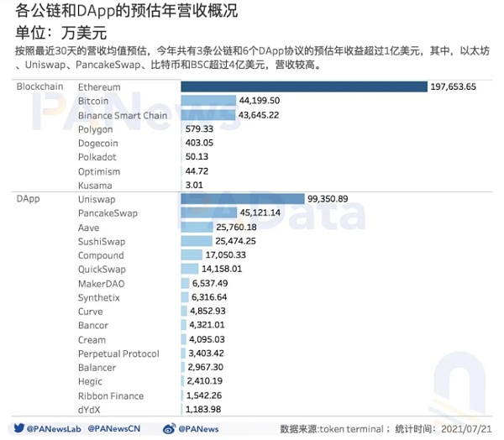The height and width of the screenshot is (440, 504).
Task: Click the value 43,645.22
Action: point(259,115)
